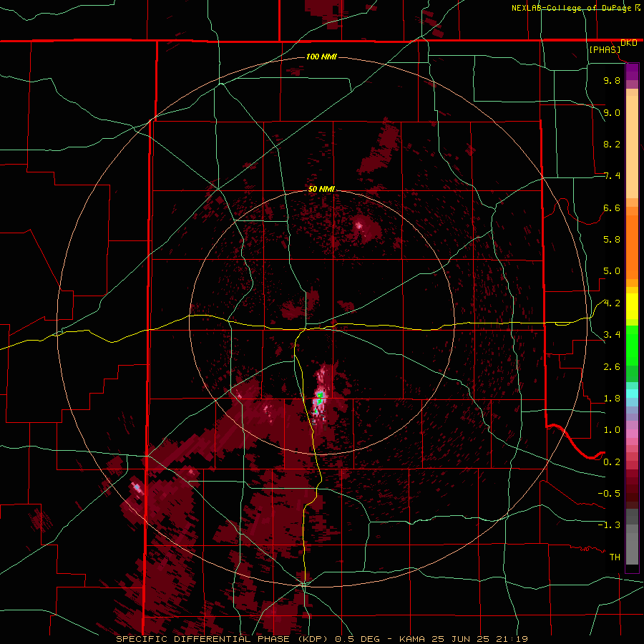644x644 pixels.
Task: Click the NEXLAB-College of DuPage label
Action: click(572, 8)
